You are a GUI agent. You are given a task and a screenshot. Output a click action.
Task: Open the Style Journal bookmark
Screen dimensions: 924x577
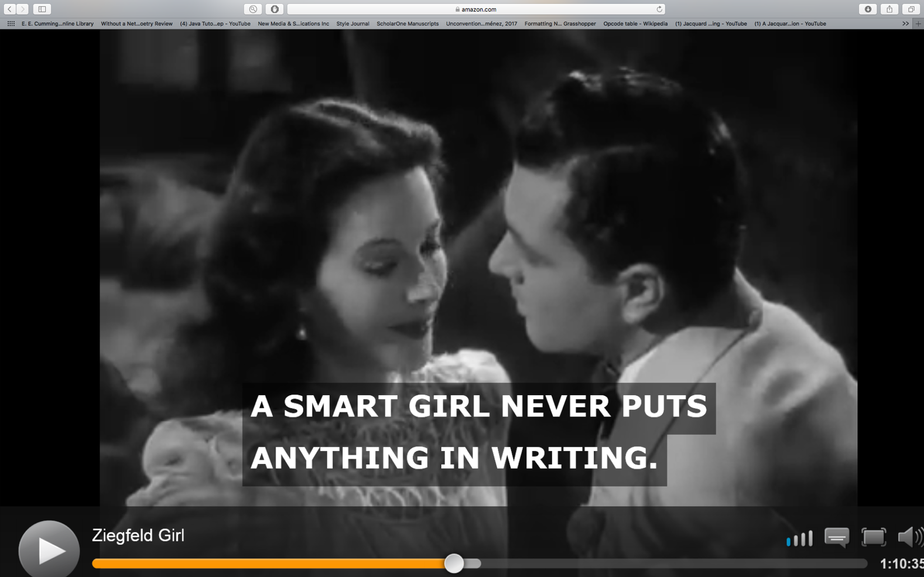click(x=353, y=24)
